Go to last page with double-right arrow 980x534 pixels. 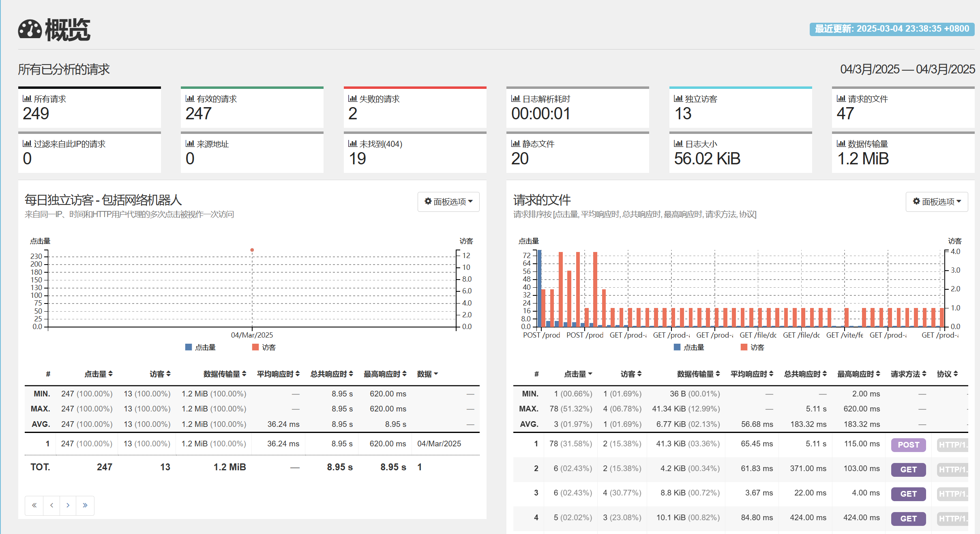85,505
